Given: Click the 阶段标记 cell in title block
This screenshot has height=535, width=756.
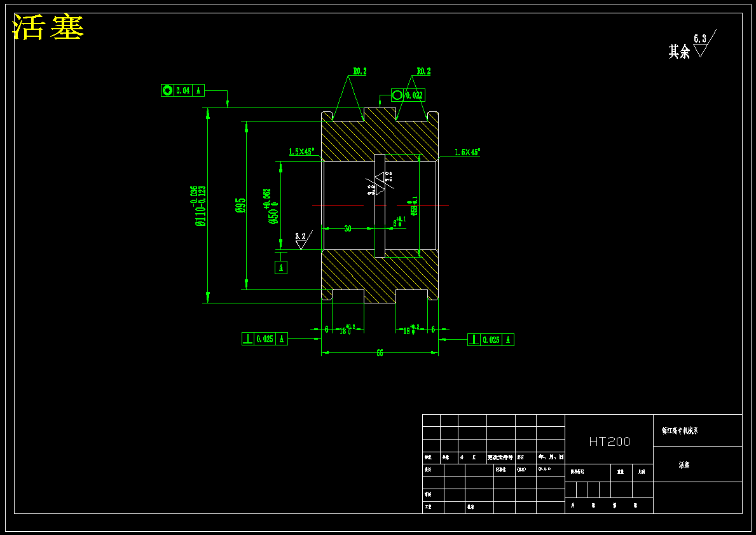Looking at the screenshot, I should (x=577, y=471).
